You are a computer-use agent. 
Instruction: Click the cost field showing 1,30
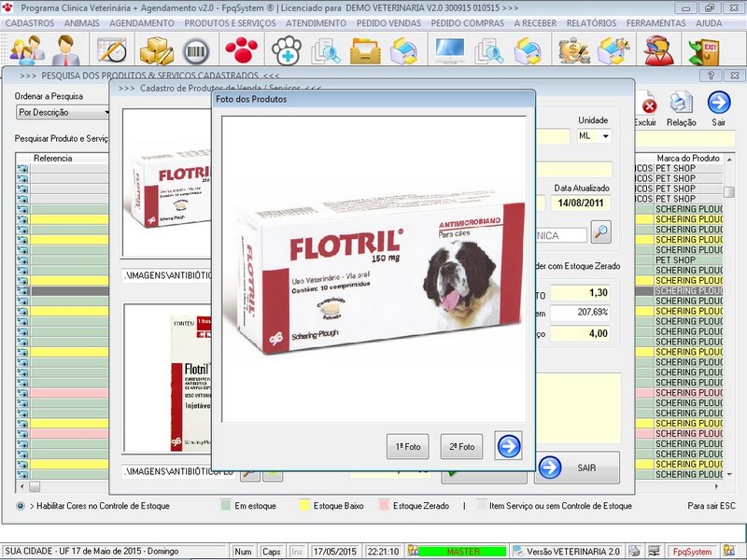pyautogui.click(x=580, y=293)
